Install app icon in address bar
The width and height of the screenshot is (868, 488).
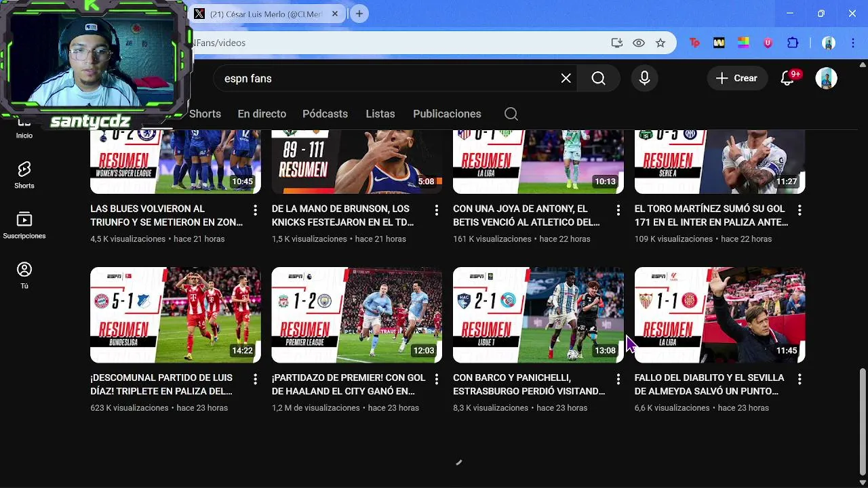pos(616,43)
